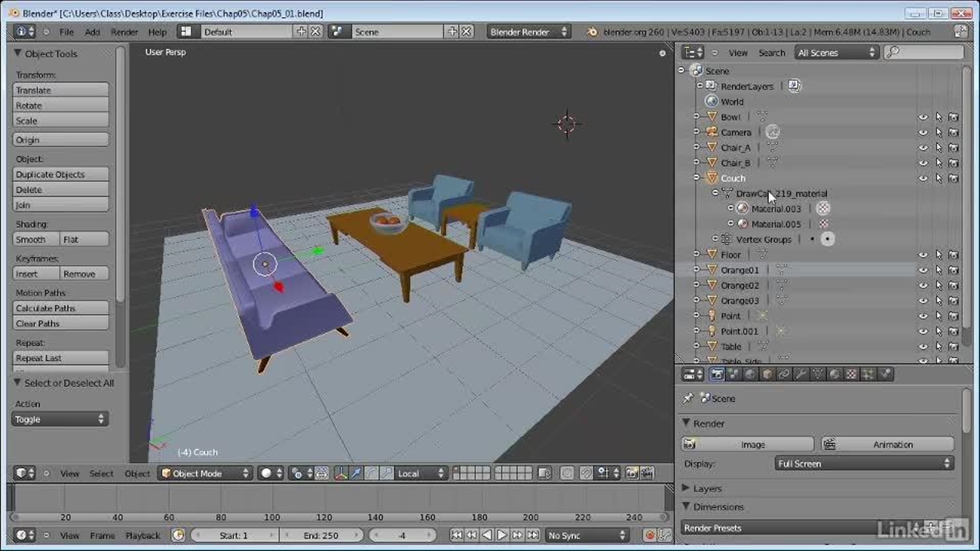The width and height of the screenshot is (980, 551).
Task: Click the Duplicate Objects button
Action: tap(60, 174)
